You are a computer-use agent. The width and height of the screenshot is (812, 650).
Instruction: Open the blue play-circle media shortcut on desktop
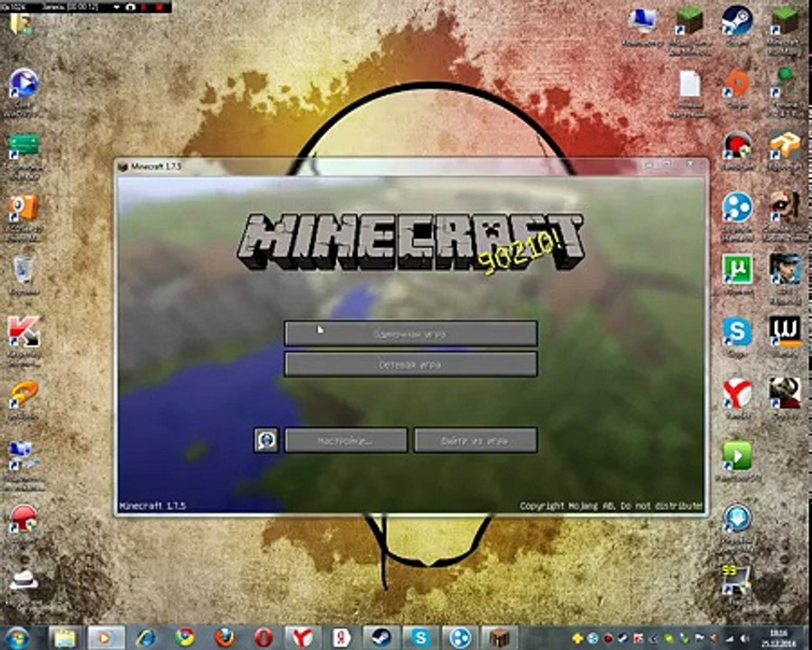coord(23,85)
